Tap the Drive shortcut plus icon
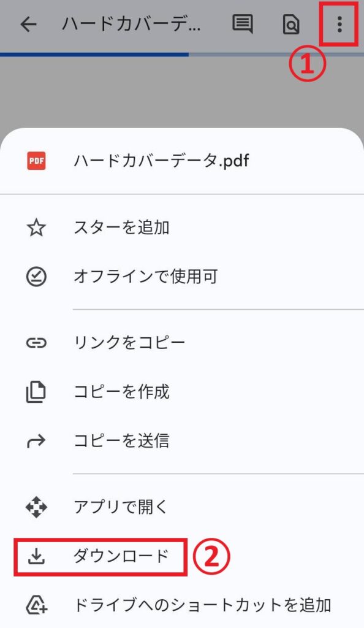 pyautogui.click(x=37, y=605)
